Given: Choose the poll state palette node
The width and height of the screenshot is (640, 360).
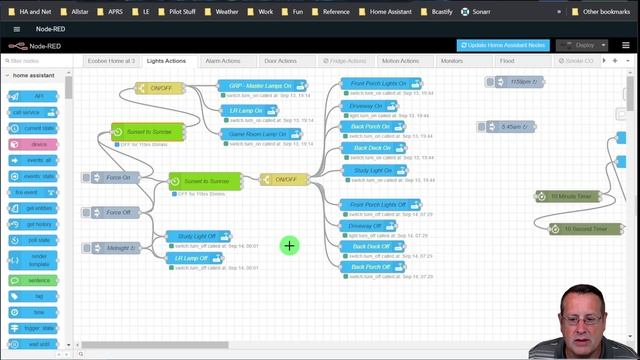Looking at the screenshot, I should click(33, 240).
